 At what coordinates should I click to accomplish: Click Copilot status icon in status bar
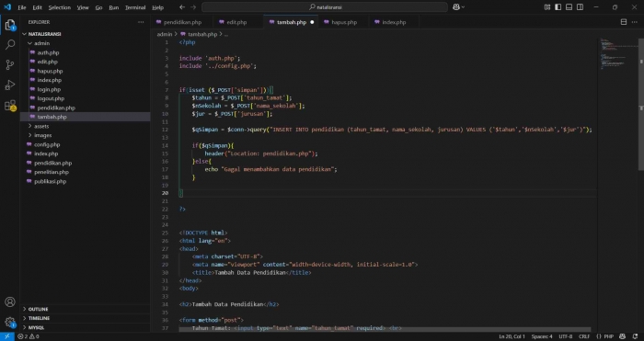click(623, 336)
